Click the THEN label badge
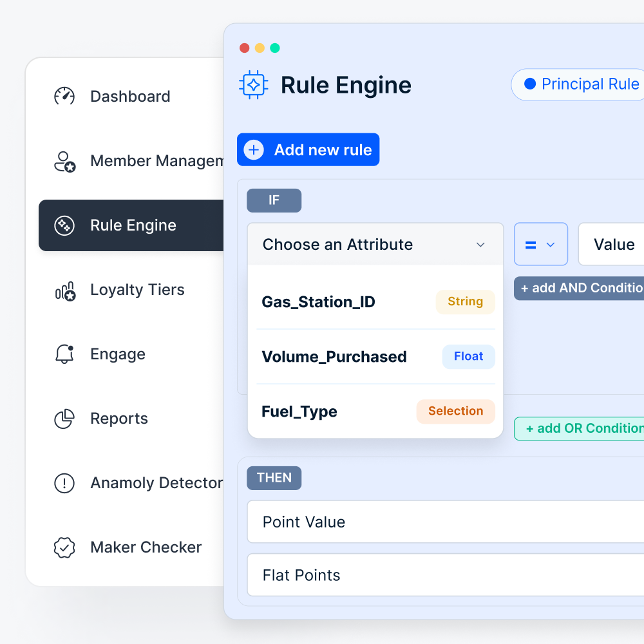644x644 pixels. point(274,478)
